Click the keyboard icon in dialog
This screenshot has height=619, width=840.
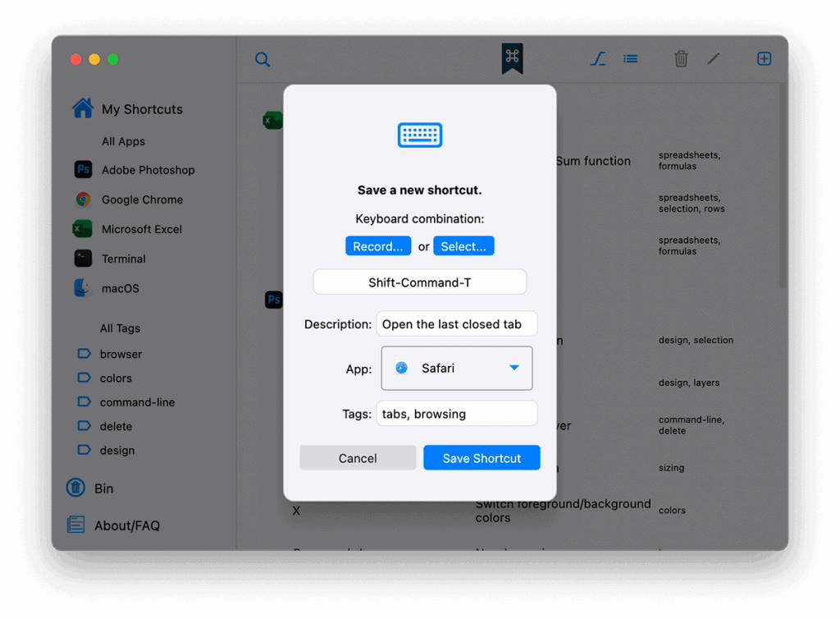420,135
